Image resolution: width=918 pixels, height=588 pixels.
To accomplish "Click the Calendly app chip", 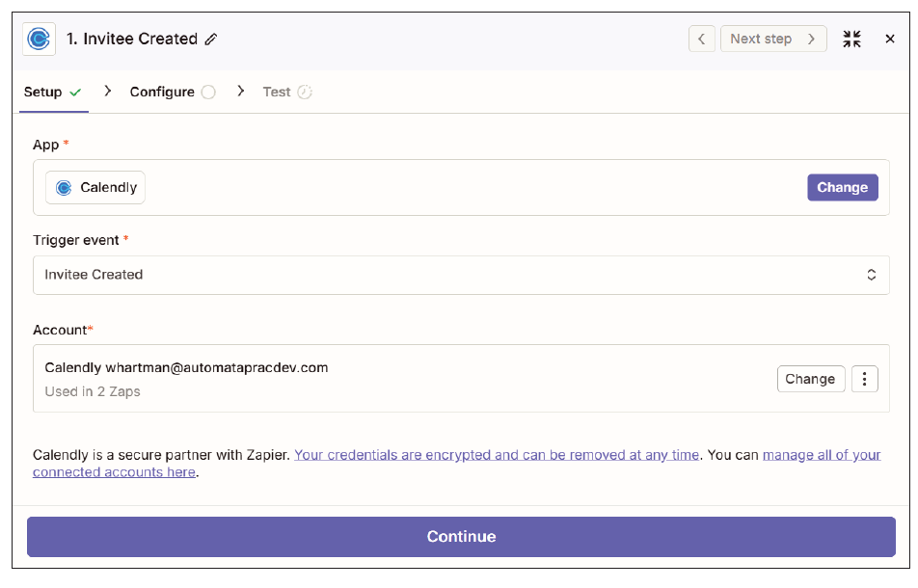I will (95, 187).
